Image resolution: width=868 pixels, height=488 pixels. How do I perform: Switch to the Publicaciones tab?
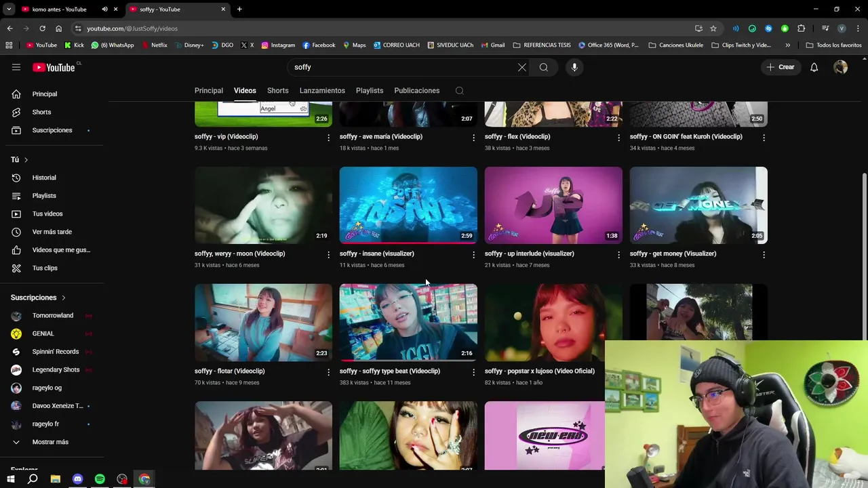417,91
